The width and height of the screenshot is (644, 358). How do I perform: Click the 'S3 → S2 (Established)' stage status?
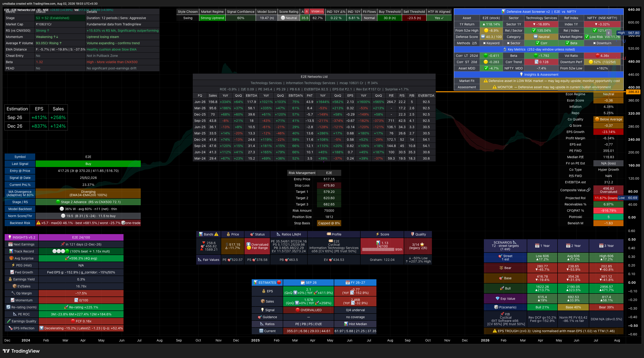pyautogui.click(x=52, y=18)
